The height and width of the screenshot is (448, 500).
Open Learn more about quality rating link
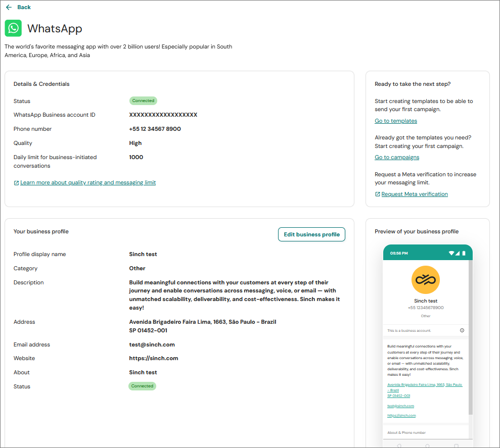click(88, 182)
